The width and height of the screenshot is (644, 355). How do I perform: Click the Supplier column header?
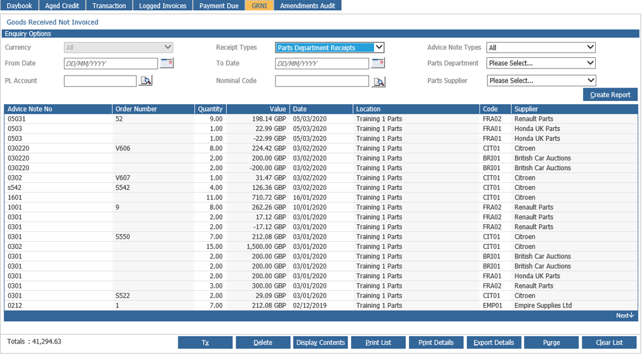575,109
